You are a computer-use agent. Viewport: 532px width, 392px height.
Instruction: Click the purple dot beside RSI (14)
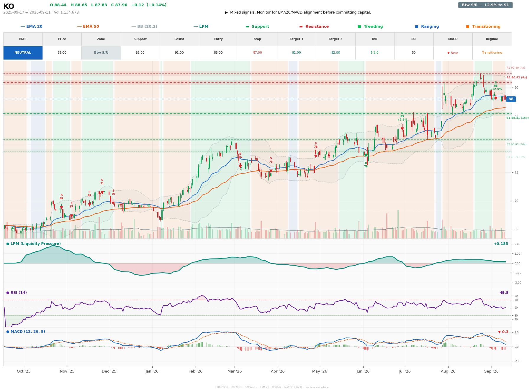point(8,293)
